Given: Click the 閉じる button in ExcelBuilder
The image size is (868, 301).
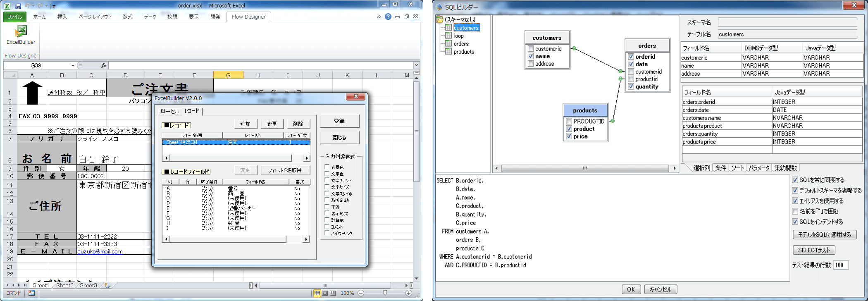Looking at the screenshot, I should (339, 137).
